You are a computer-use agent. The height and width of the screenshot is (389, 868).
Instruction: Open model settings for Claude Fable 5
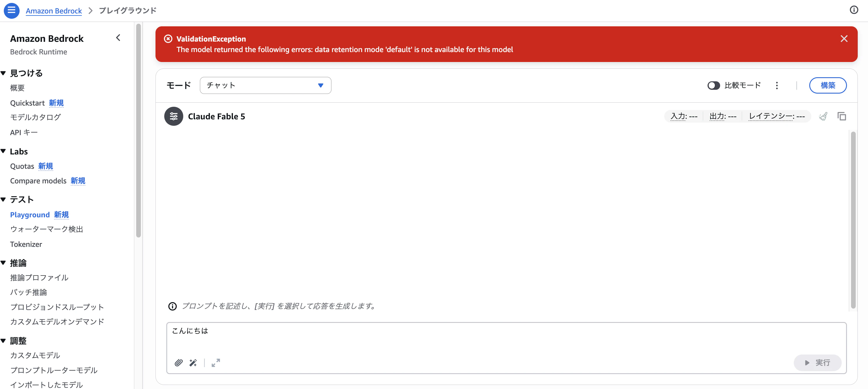click(x=174, y=116)
